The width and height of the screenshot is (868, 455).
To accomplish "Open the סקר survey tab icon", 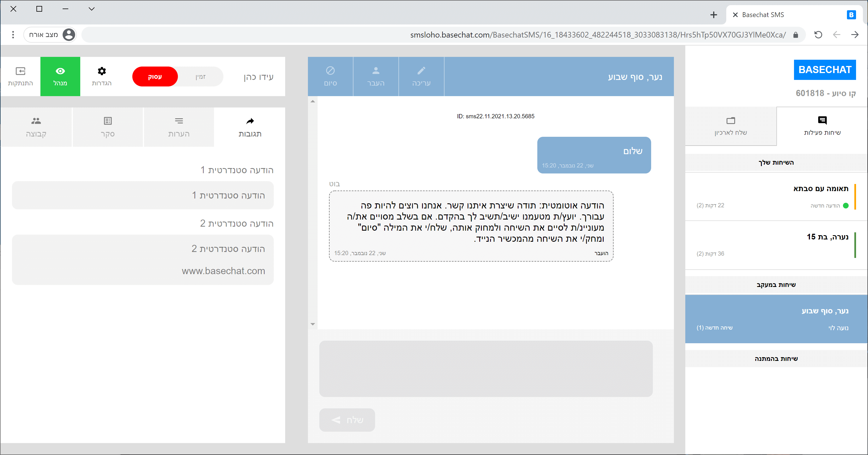I will click(x=108, y=121).
